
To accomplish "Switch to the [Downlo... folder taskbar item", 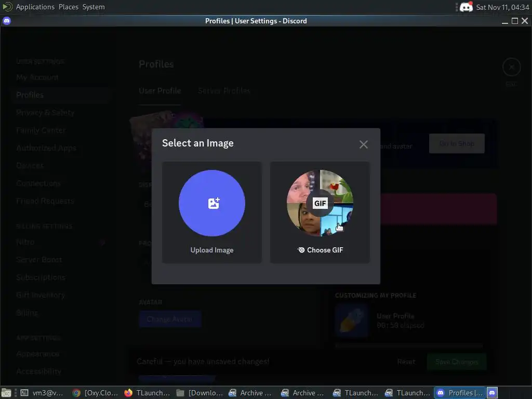I will point(199,393).
